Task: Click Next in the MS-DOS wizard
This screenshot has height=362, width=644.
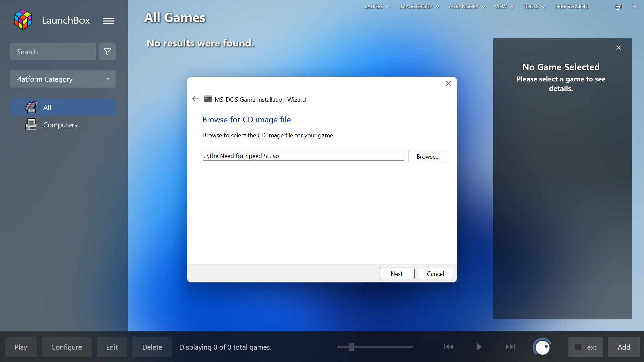Action: (x=397, y=273)
